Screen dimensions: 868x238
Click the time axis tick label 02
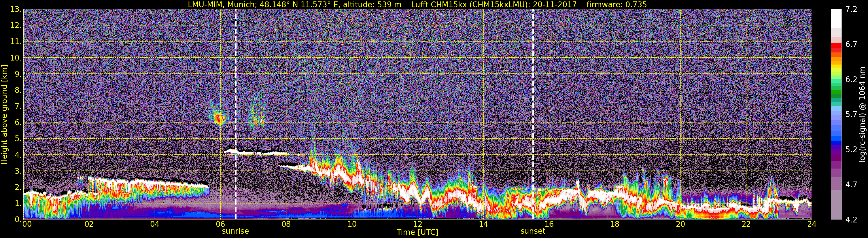click(89, 224)
